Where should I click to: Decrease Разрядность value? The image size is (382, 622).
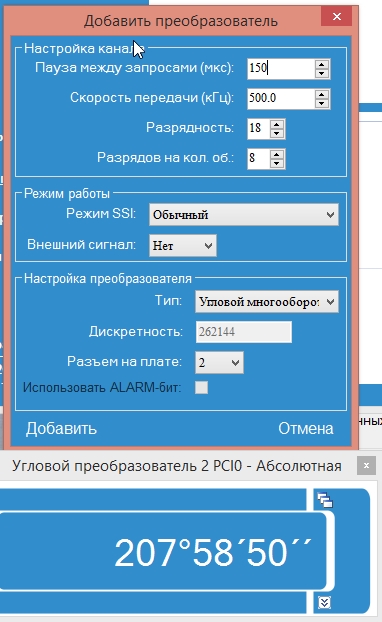[277, 133]
